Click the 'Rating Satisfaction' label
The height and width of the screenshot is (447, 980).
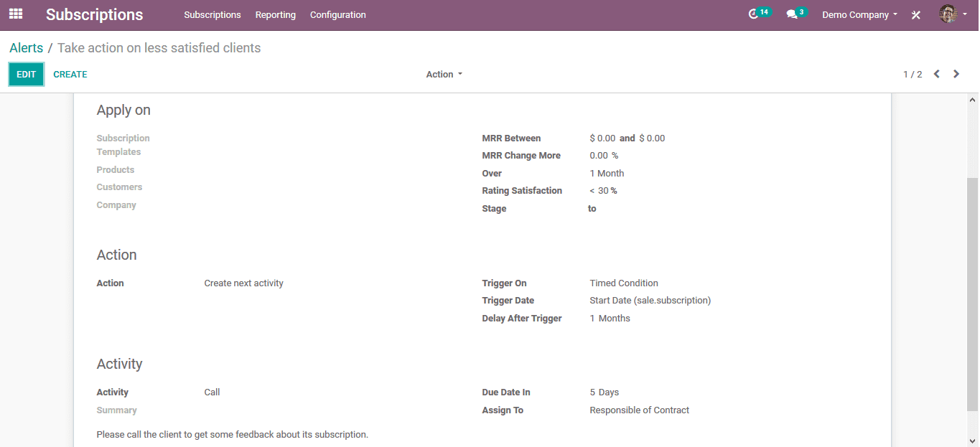point(523,191)
